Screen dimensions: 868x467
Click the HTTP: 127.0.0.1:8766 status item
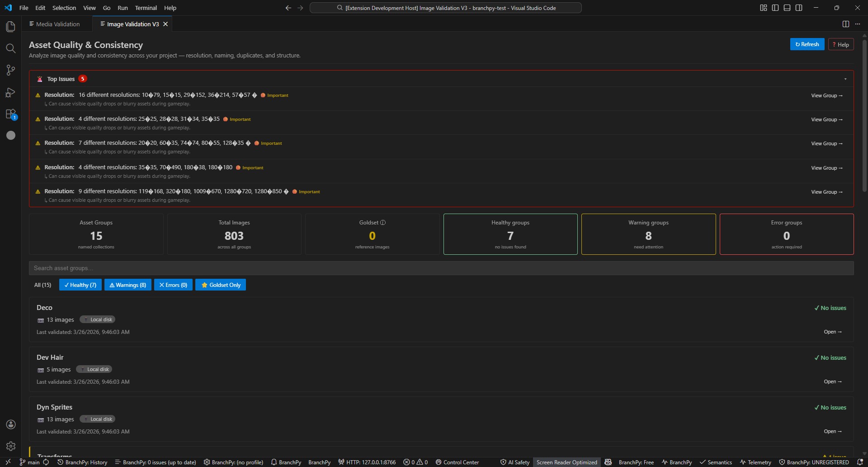pos(367,462)
